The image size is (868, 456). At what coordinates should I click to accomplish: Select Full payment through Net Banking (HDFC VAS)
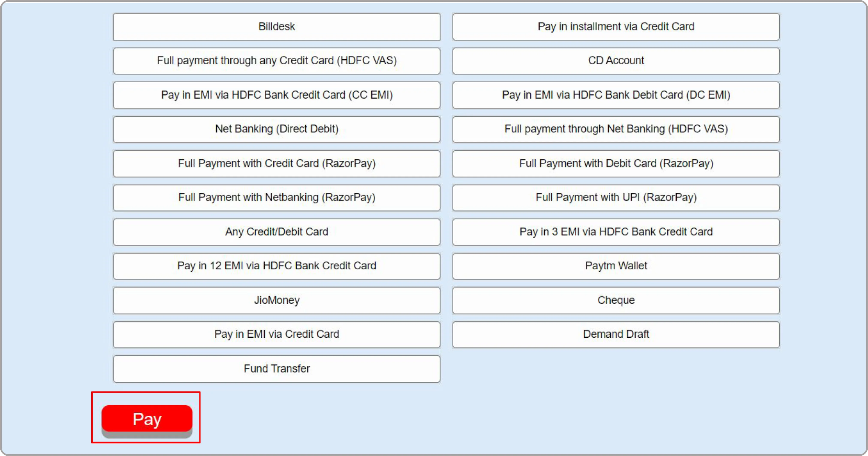tap(616, 129)
